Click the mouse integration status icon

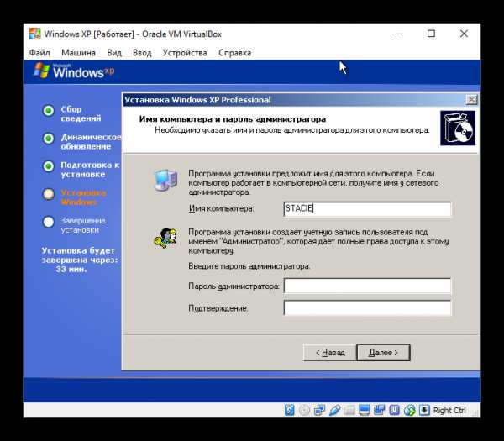409,410
